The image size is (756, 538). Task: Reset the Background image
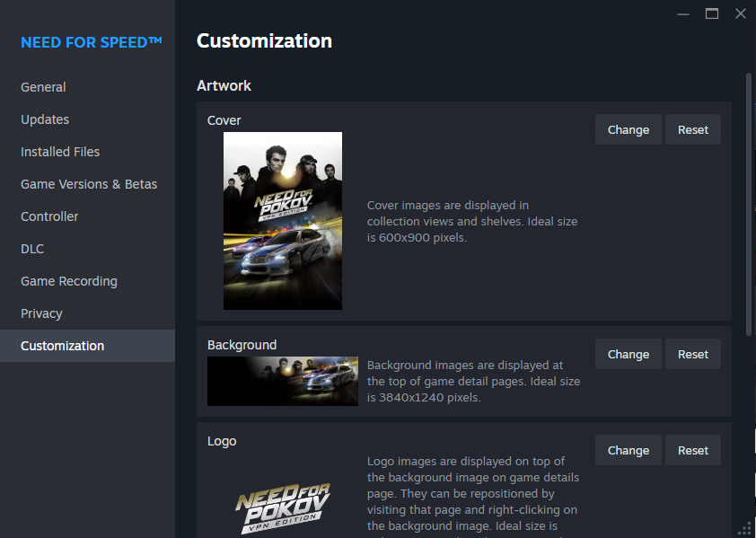click(693, 354)
